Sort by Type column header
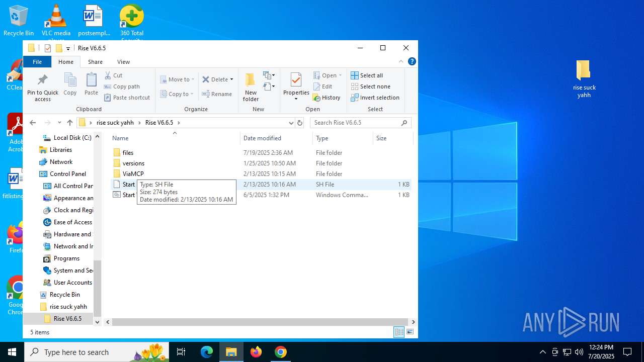Image resolution: width=644 pixels, height=362 pixels. click(343, 138)
